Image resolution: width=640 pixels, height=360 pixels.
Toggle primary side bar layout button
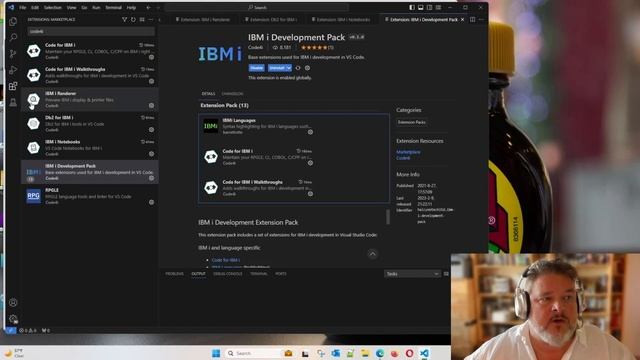[x=412, y=7]
